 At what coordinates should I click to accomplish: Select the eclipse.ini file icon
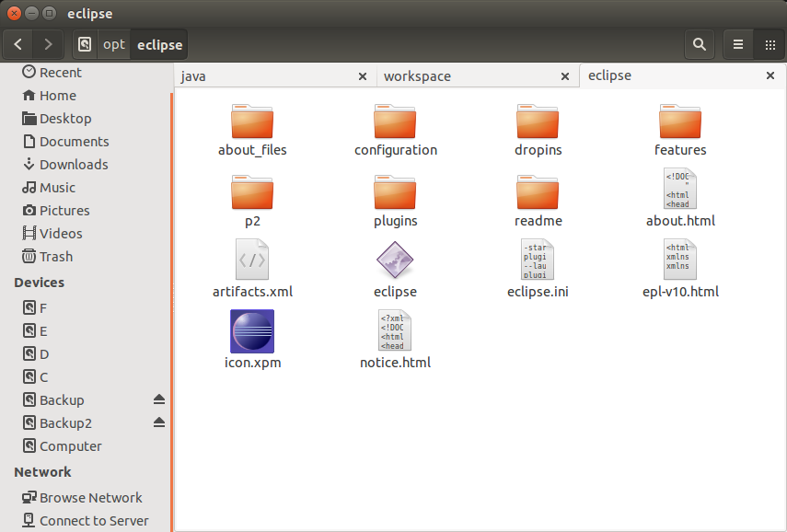[x=538, y=260]
